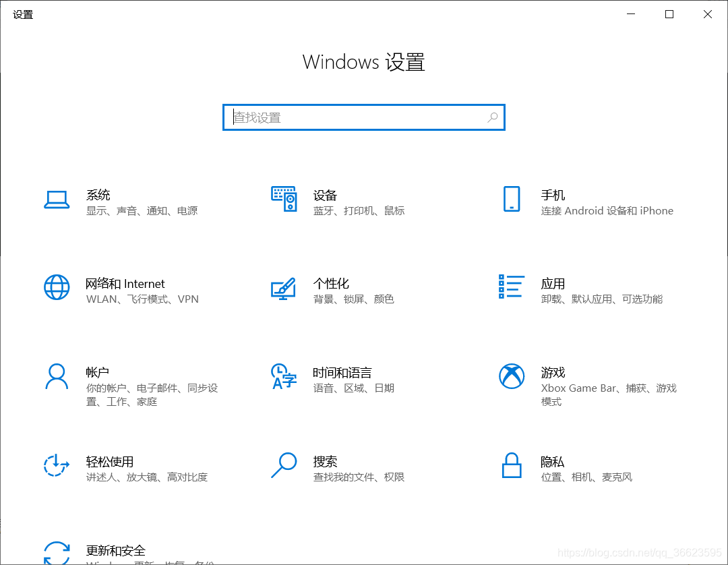This screenshot has height=565, width=728.
Task: Open the Apps list icon
Action: (512, 287)
